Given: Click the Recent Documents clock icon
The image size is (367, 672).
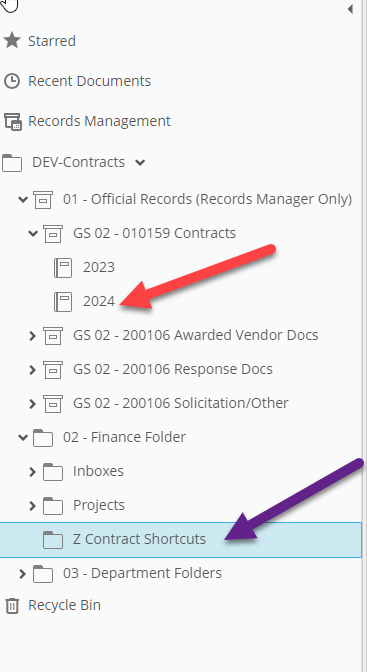Looking at the screenshot, I should pyautogui.click(x=12, y=81).
